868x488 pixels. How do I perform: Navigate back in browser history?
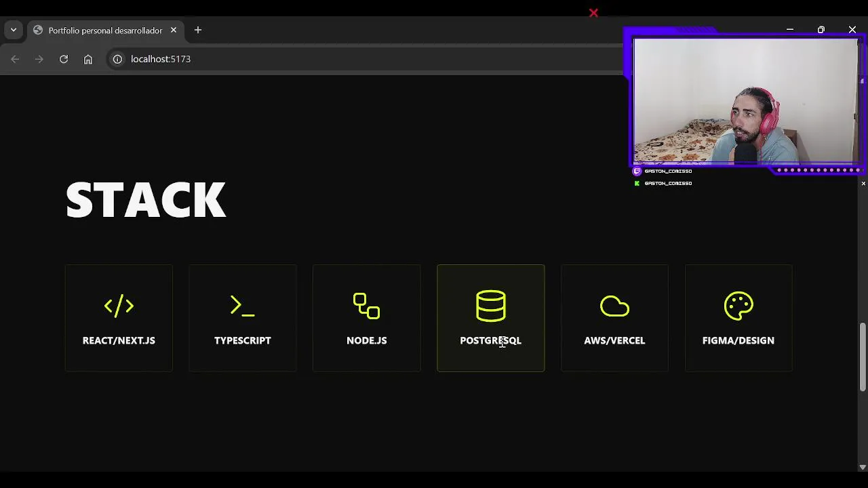[x=15, y=59]
